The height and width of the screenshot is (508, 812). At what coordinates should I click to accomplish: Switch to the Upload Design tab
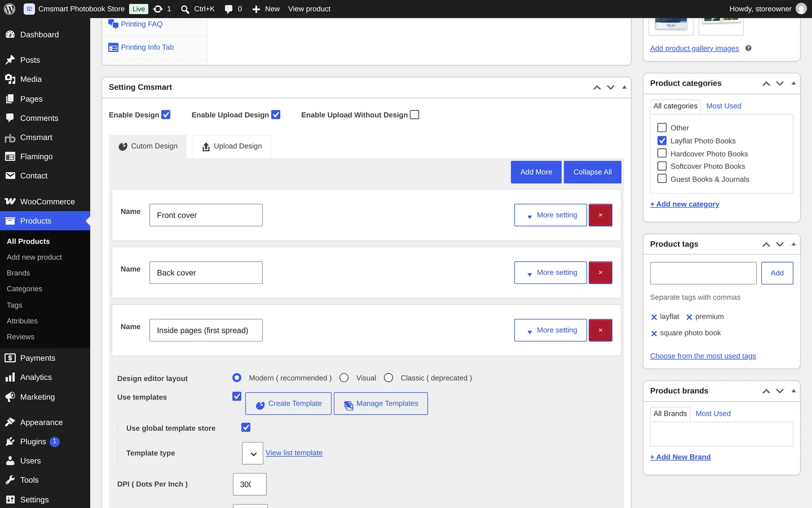(x=231, y=146)
